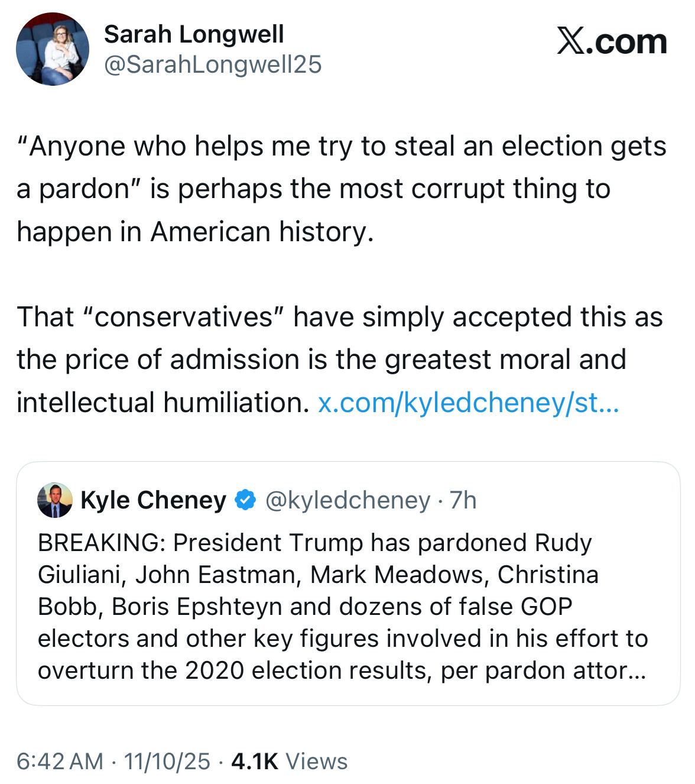Click the X logo icon
This screenshot has height=784, width=695.
570,42
